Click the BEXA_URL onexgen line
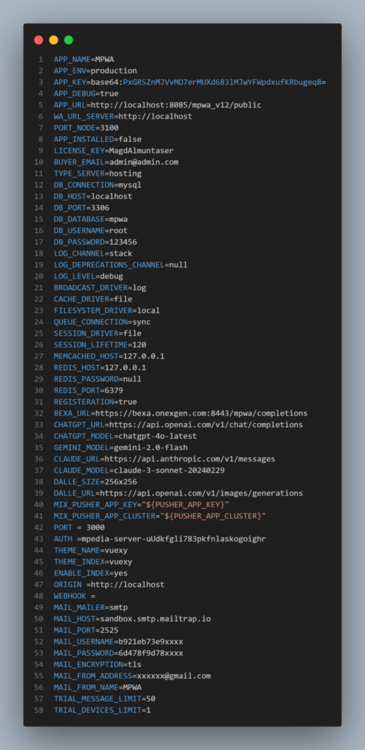Image resolution: width=365 pixels, height=750 pixels. coord(181,414)
